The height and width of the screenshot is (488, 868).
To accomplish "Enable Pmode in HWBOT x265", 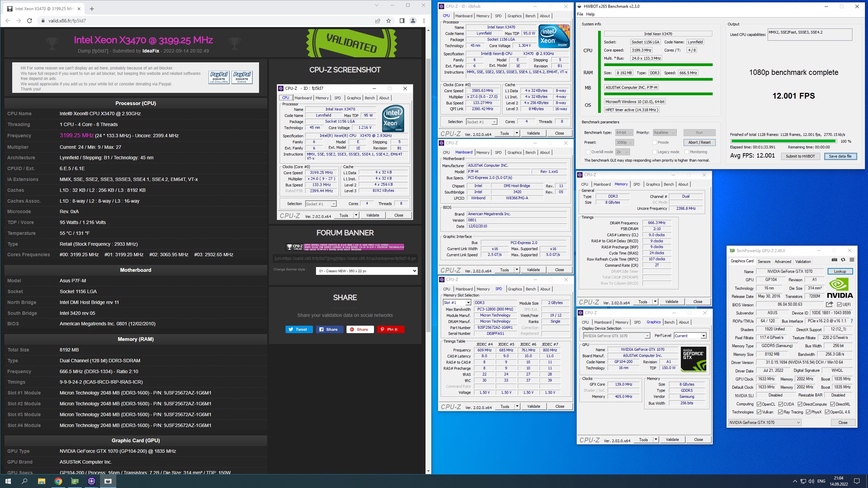I will pyautogui.click(x=654, y=142).
